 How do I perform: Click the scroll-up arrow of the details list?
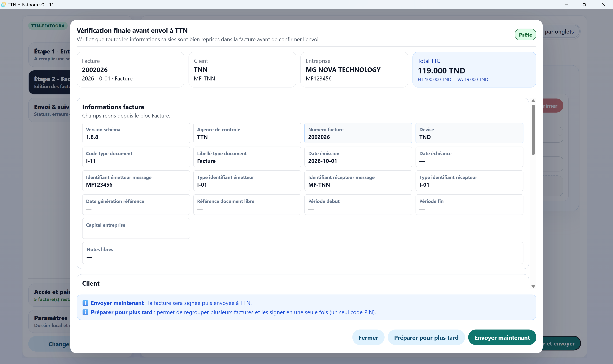click(533, 101)
